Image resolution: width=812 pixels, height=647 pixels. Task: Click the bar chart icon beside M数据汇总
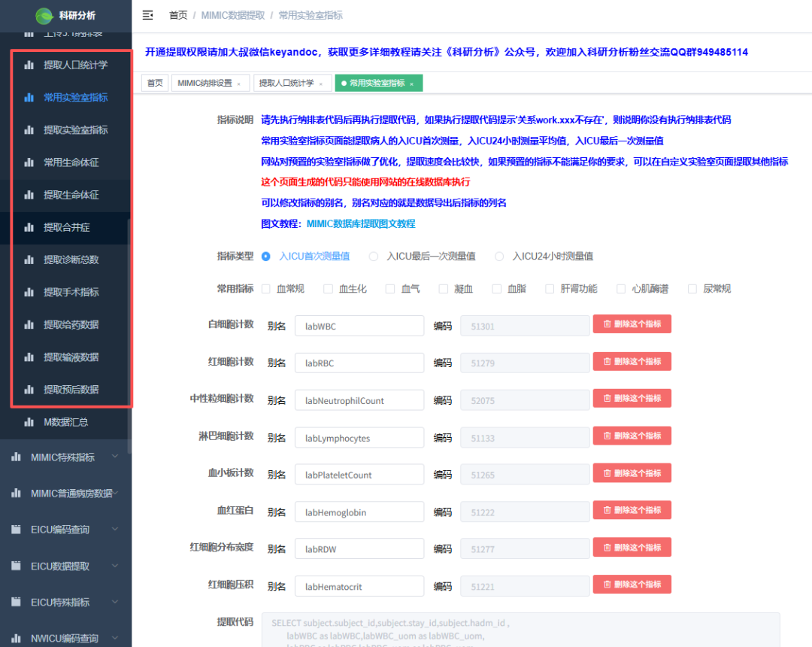[x=29, y=421]
